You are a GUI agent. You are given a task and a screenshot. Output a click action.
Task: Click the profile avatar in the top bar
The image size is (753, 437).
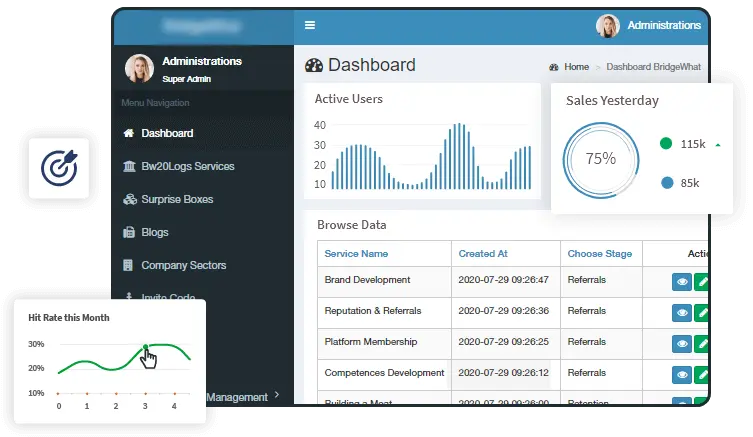(608, 26)
